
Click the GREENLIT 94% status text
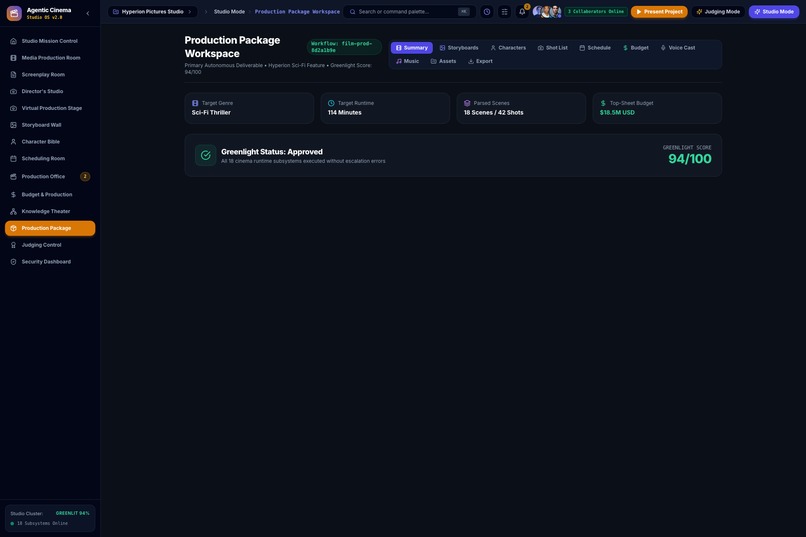click(72, 513)
